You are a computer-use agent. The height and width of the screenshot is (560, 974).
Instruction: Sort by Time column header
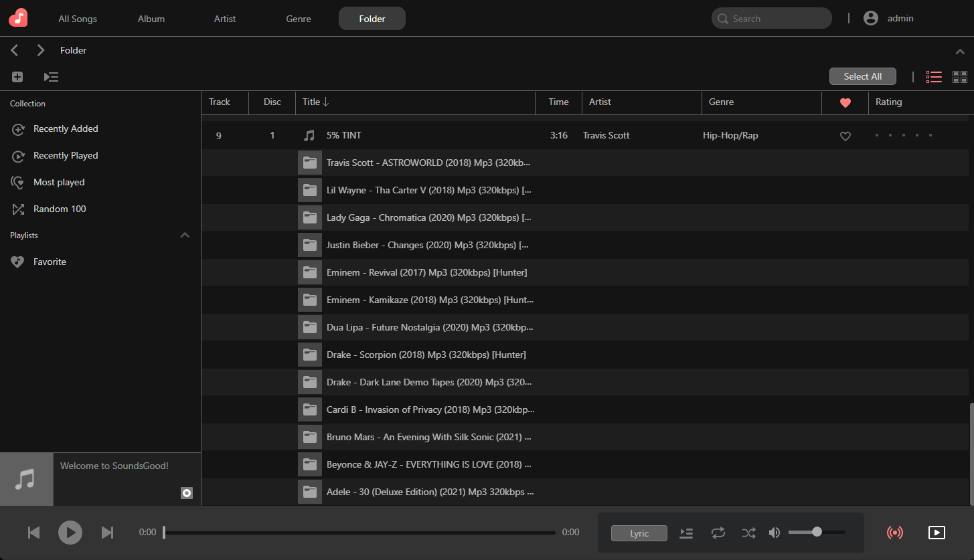pyautogui.click(x=558, y=102)
